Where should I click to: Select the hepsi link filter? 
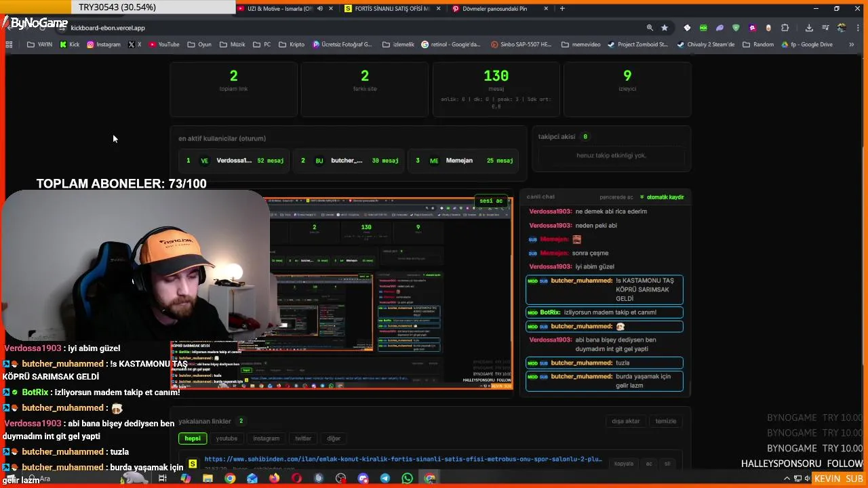tap(193, 439)
